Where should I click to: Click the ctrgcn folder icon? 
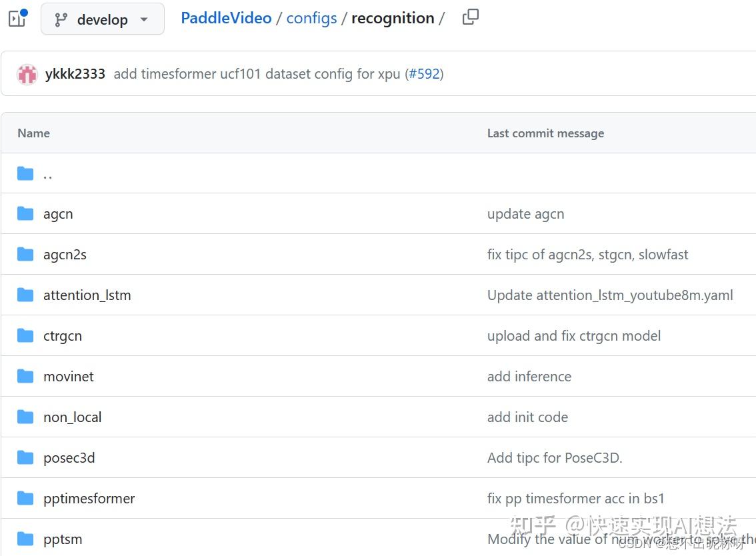tap(25, 336)
